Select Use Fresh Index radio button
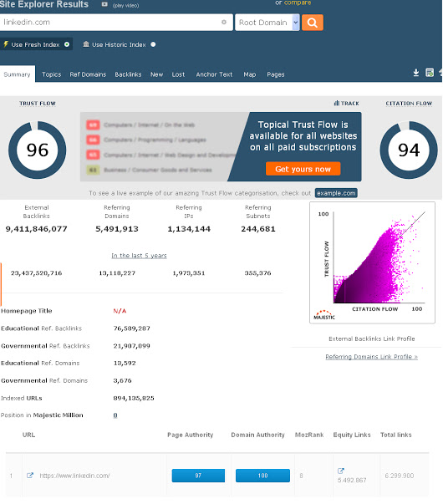Viewport: 443px width, 504px height. click(x=67, y=44)
